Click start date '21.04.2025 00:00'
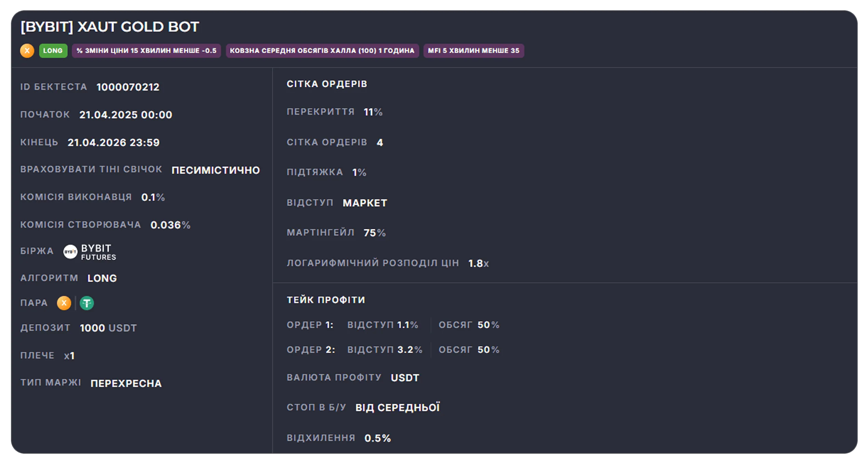Screen dimensions: 868x464 tap(126, 115)
